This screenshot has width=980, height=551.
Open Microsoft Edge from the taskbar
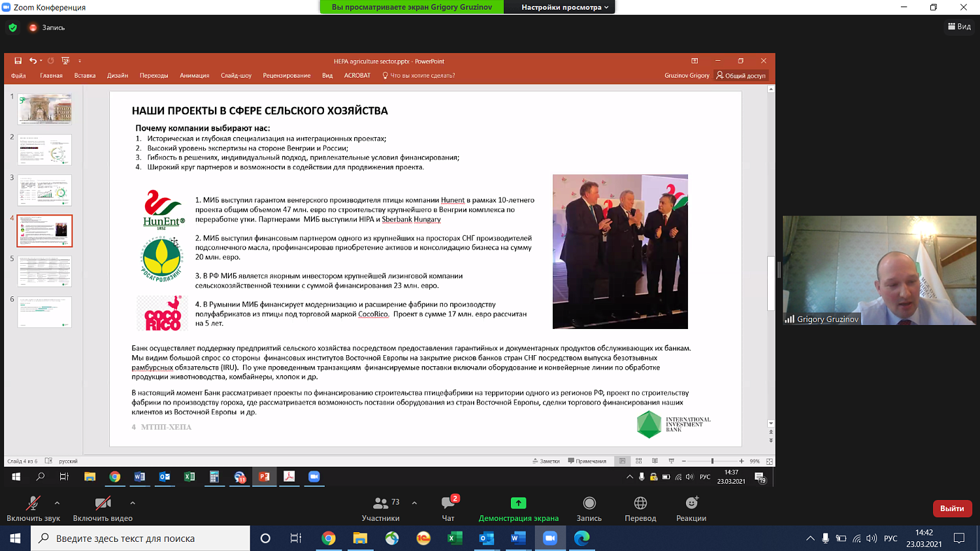click(x=581, y=538)
